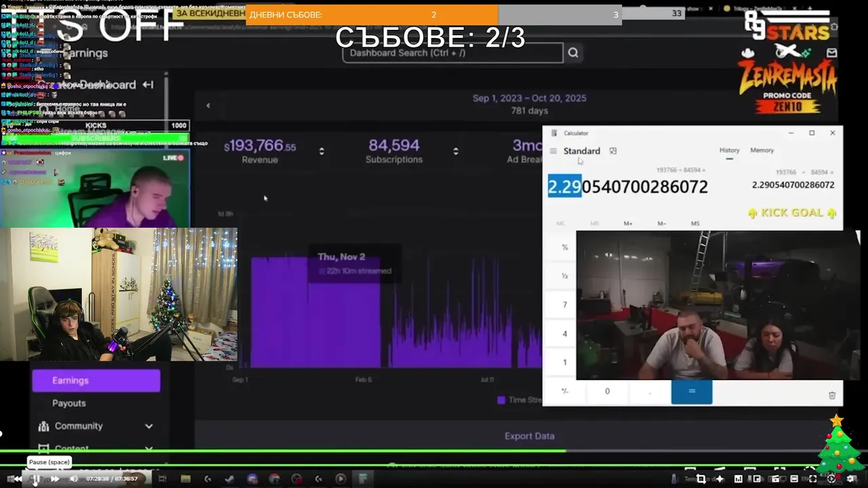The image size is (868, 488).
Task: Expand the Community sidebar section
Action: [149, 426]
